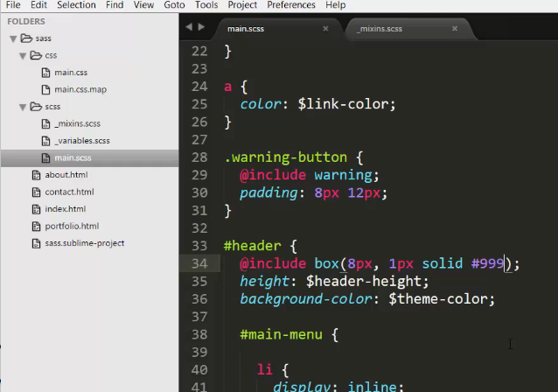Go to next tab with right arrow
Image resolution: width=558 pixels, height=392 pixels.
[201, 27]
